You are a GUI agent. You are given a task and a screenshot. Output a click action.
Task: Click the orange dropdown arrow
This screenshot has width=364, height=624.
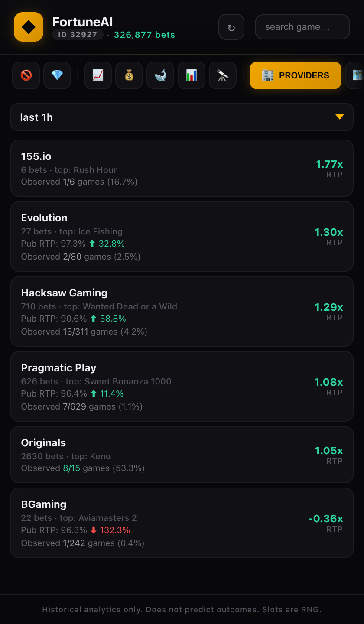[340, 117]
